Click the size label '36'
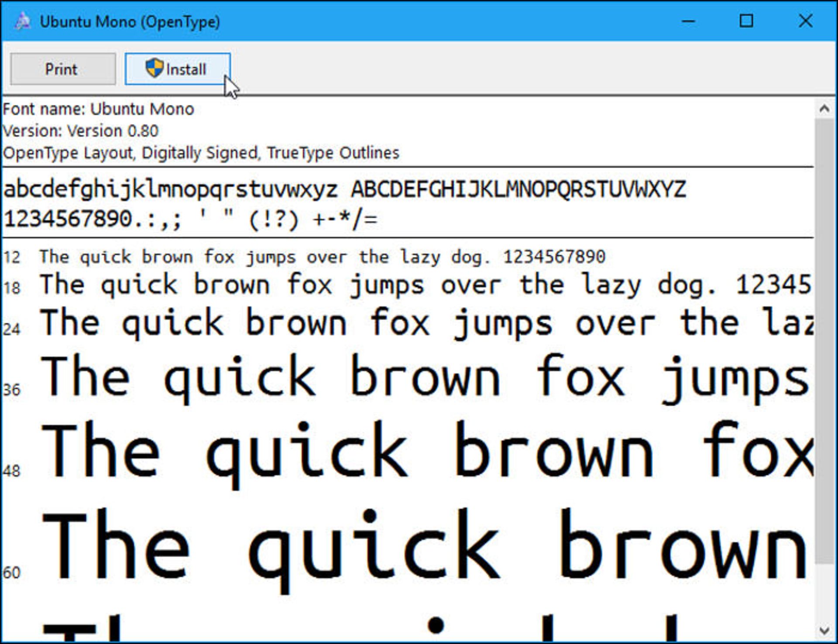The image size is (838, 644). (x=12, y=390)
